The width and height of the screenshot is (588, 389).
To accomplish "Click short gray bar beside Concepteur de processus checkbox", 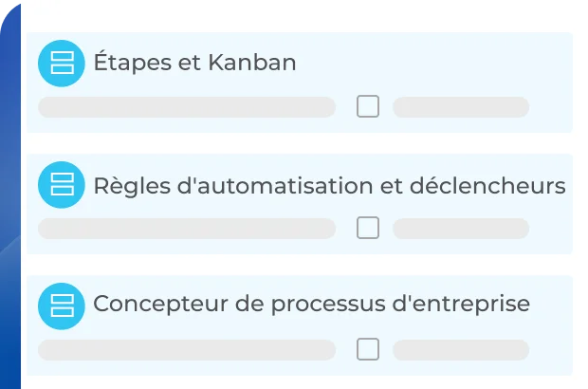I will point(461,350).
